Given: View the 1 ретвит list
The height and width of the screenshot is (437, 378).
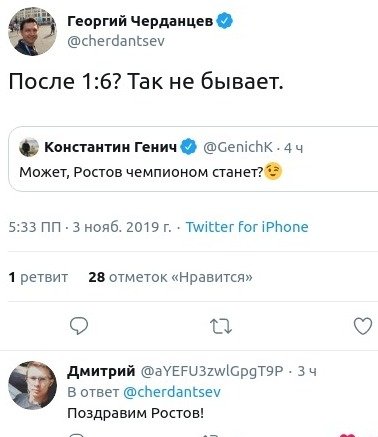Looking at the screenshot, I should [x=38, y=277].
